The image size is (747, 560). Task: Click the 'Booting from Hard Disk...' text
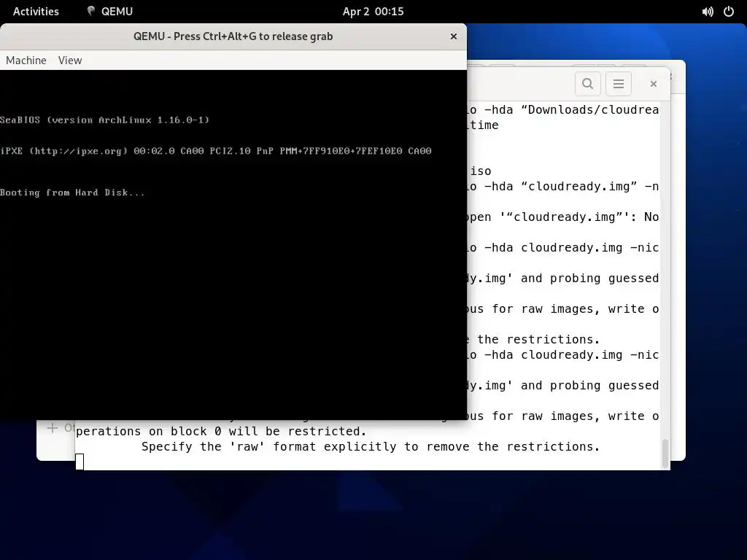(72, 192)
